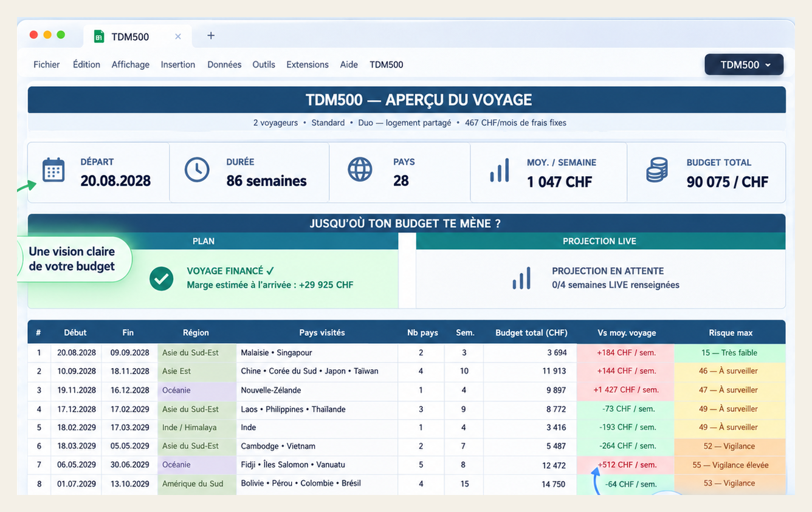The image size is (812, 512).
Task: Click the TDM500 — APERÇU DU VOYAGE title
Action: click(x=419, y=100)
